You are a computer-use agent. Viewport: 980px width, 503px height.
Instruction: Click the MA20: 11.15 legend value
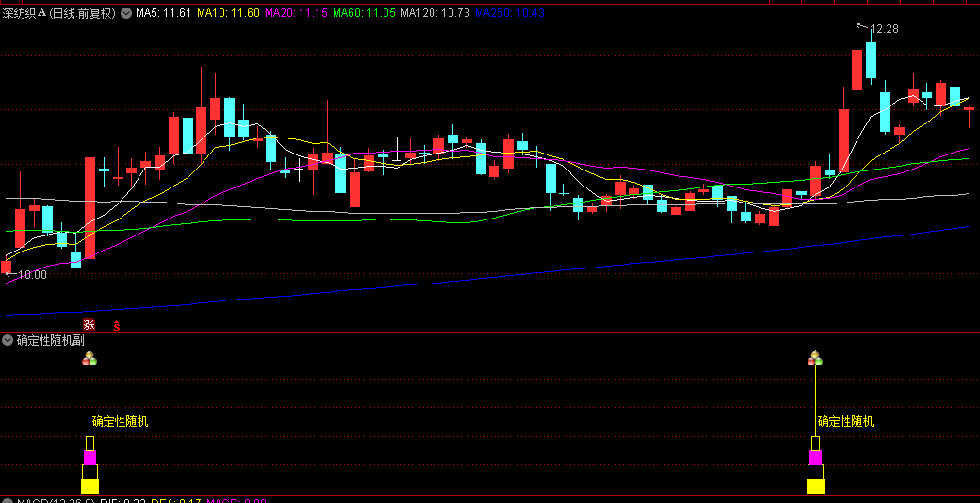296,13
